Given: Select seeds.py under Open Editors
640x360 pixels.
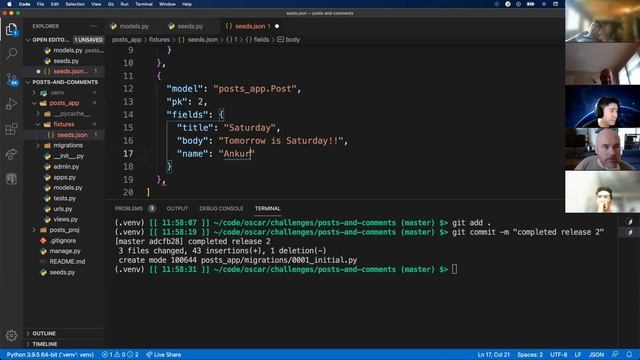Looking at the screenshot, I should (x=64, y=61).
